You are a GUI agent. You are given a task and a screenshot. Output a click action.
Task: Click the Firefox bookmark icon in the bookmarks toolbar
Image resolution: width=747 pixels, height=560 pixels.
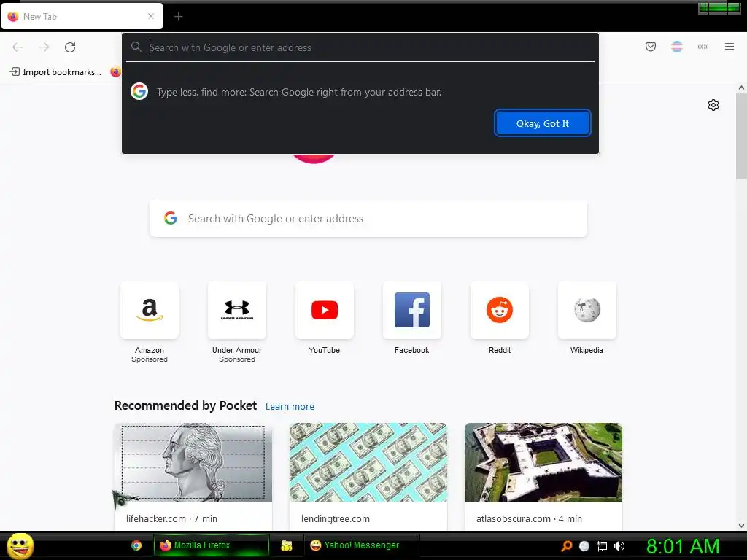pos(115,72)
